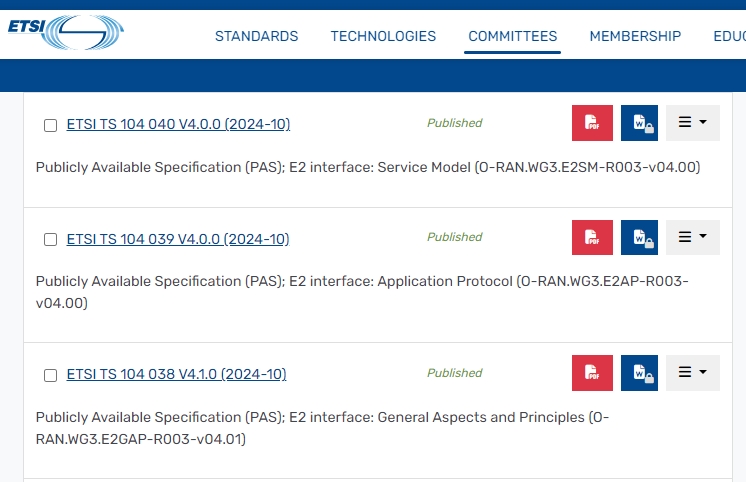Open locked Word file for TS 104 040

(640, 124)
